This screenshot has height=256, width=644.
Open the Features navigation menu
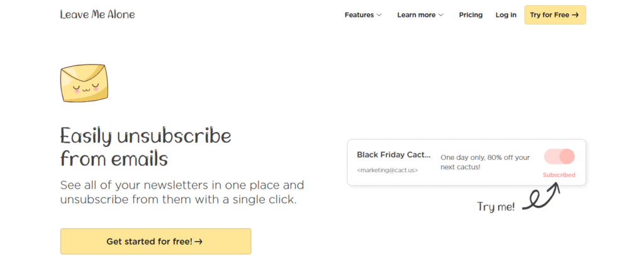[363, 15]
